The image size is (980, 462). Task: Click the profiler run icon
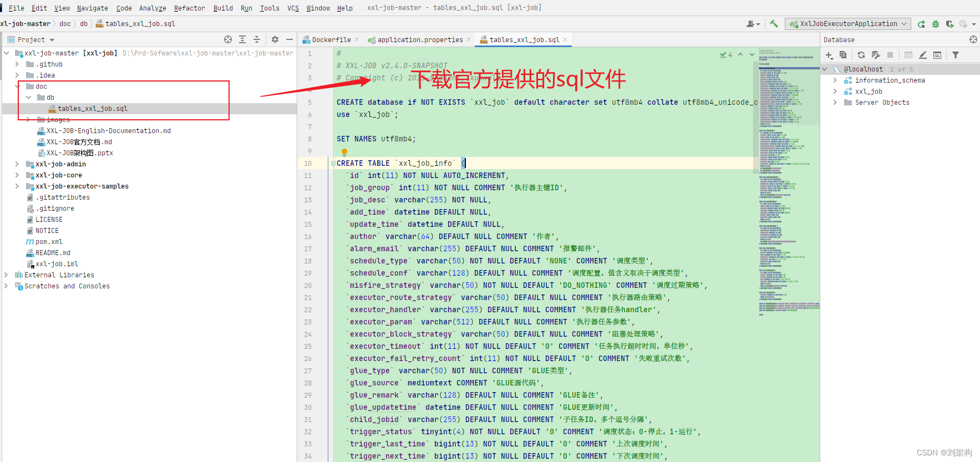click(963, 24)
